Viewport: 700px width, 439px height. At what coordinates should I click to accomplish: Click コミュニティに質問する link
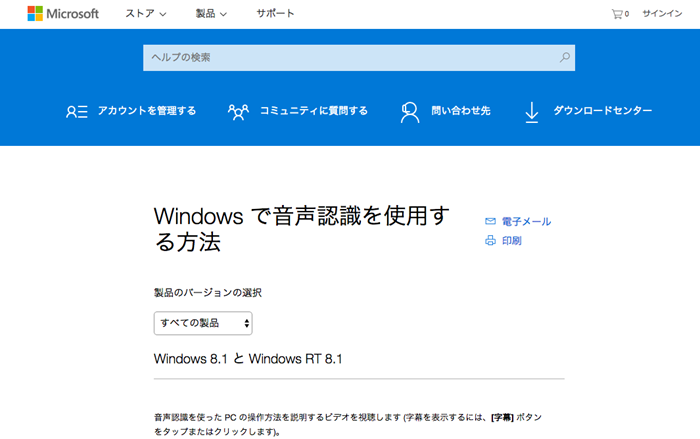point(314,111)
